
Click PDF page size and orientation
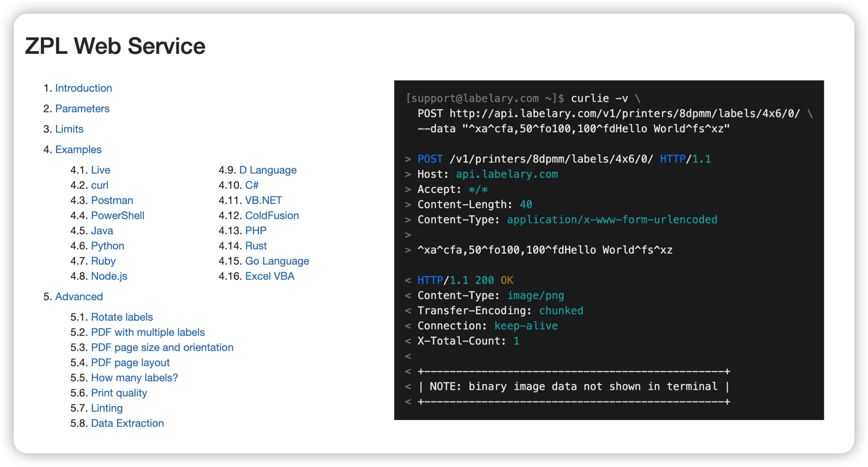click(162, 347)
